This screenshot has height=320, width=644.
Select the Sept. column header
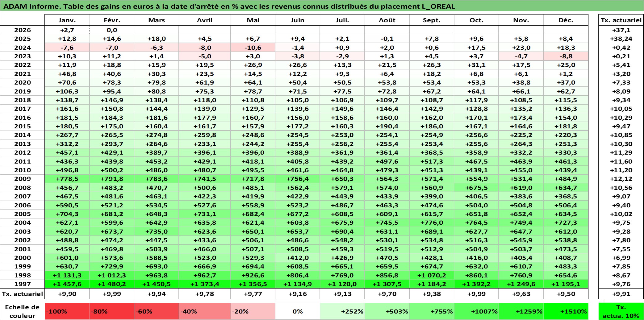click(x=432, y=20)
